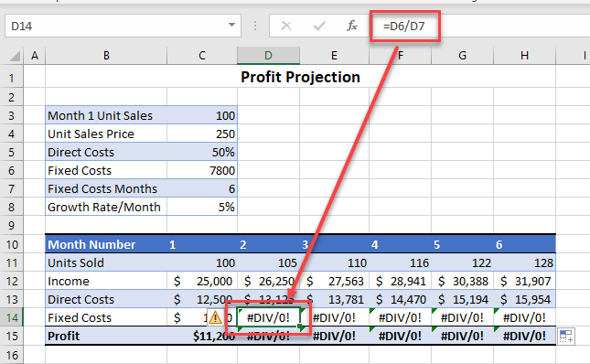Click the Enter checkmark icon in formula bar
Image resolution: width=590 pixels, height=364 pixels.
(x=319, y=26)
